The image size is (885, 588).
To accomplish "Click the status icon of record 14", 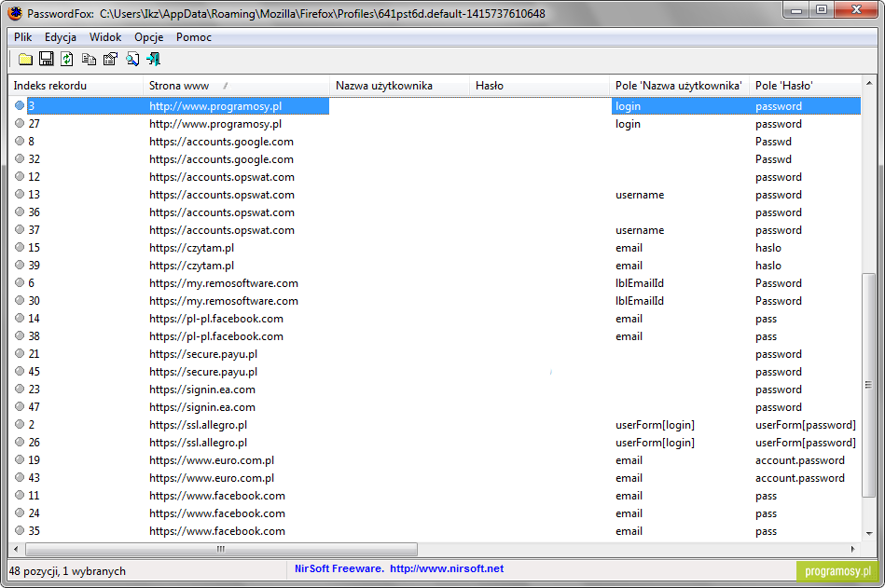I will click(x=20, y=318).
